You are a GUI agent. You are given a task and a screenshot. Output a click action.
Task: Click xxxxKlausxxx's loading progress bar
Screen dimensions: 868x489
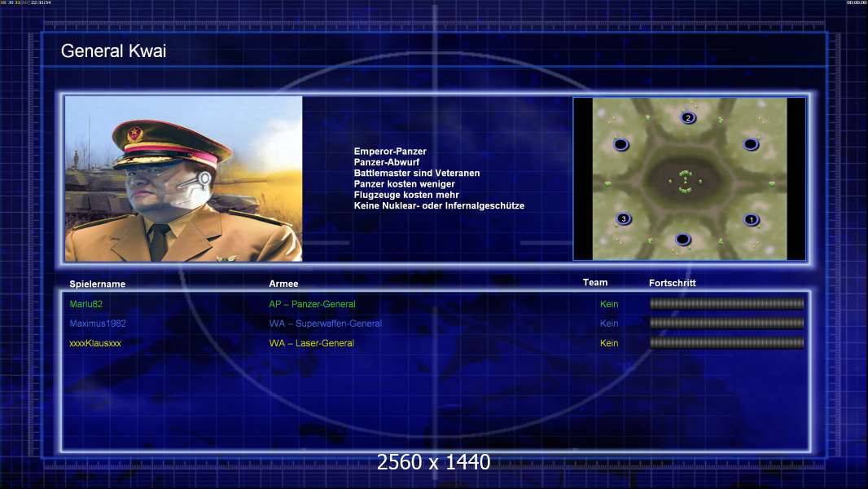point(727,343)
